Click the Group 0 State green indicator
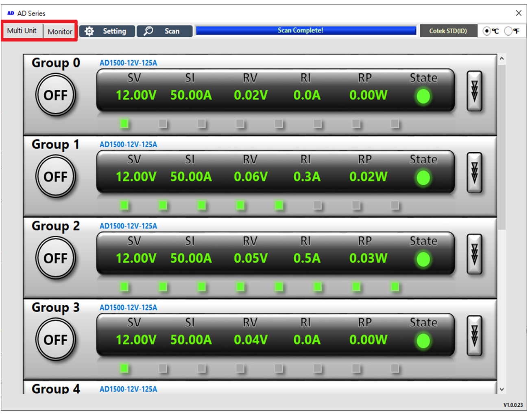 pos(423,96)
